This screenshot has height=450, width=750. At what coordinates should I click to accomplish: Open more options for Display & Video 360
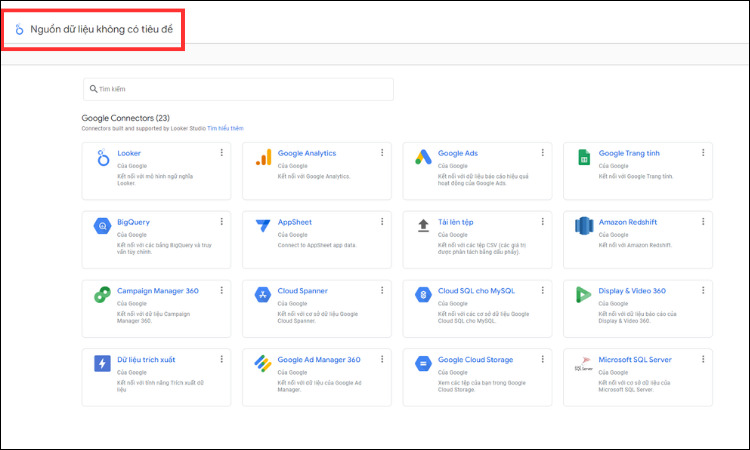click(703, 290)
